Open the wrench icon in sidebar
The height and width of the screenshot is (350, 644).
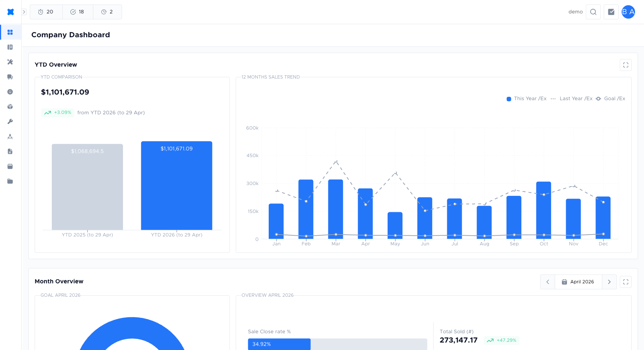click(x=10, y=122)
